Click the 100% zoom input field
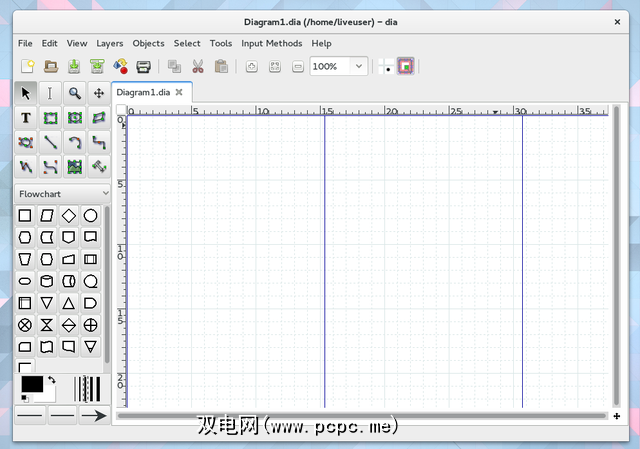Screen dimensions: 640x449 pyautogui.click(x=330, y=66)
